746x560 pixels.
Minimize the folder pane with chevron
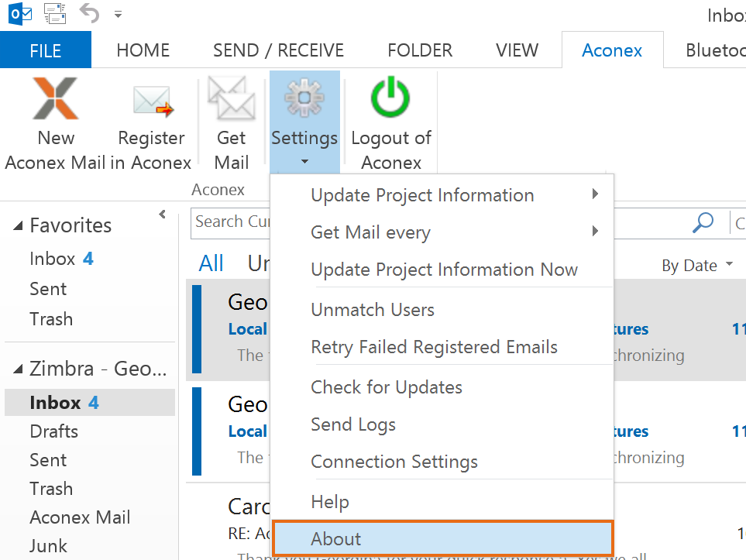pos(162,214)
